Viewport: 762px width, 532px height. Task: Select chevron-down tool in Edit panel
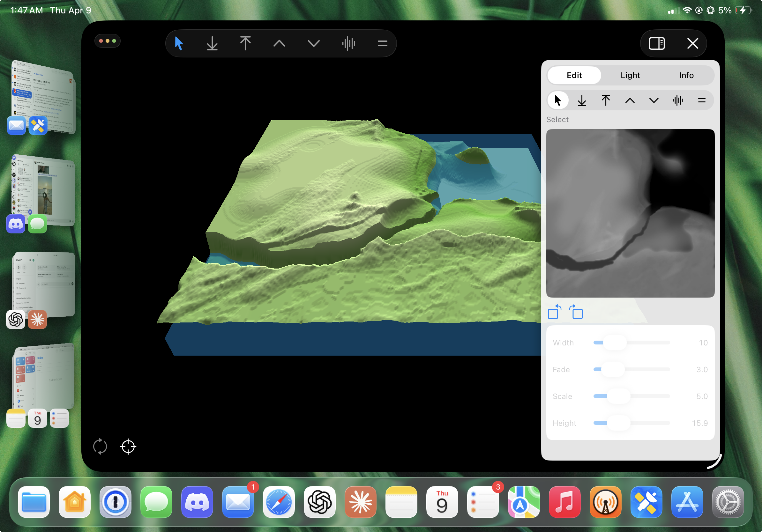tap(654, 100)
